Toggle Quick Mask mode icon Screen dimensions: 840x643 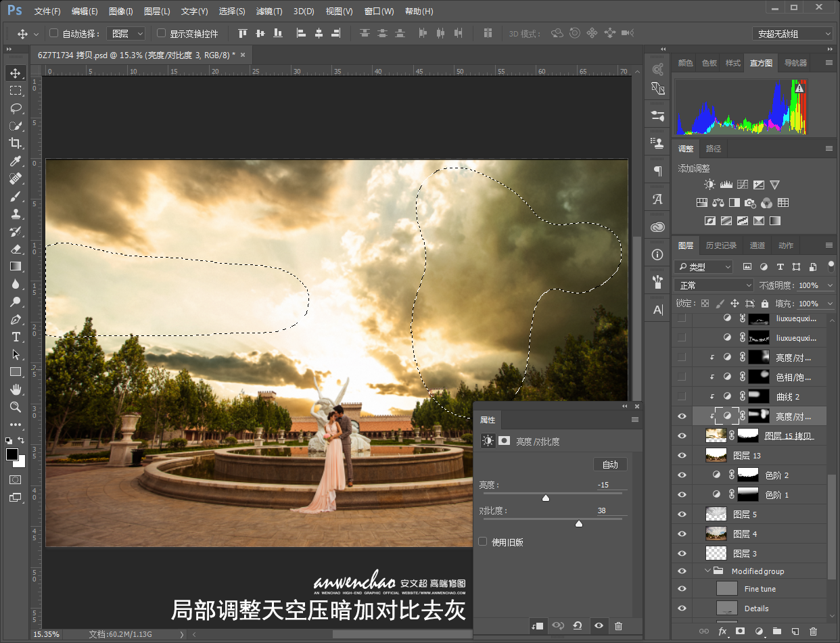click(16, 479)
